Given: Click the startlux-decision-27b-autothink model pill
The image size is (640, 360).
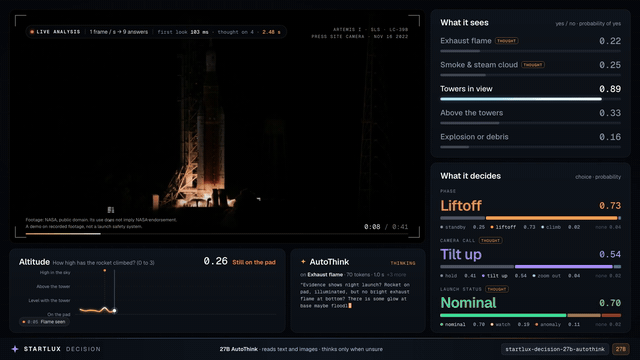Looking at the screenshot, I should pos(555,349).
